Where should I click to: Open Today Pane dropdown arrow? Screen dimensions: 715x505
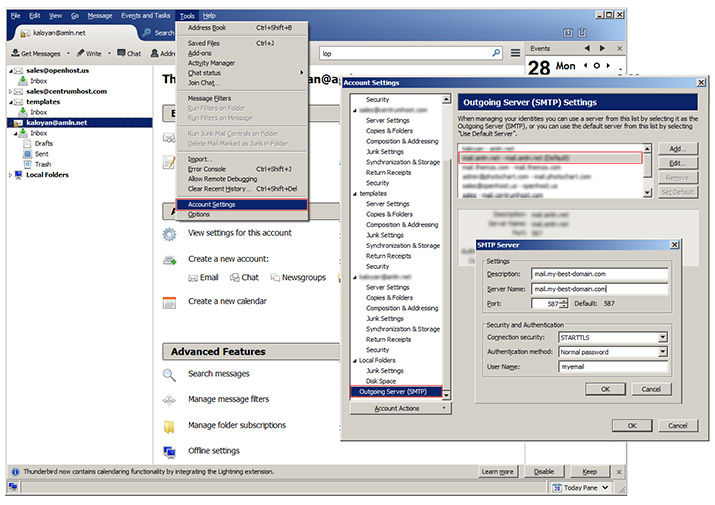pos(605,488)
